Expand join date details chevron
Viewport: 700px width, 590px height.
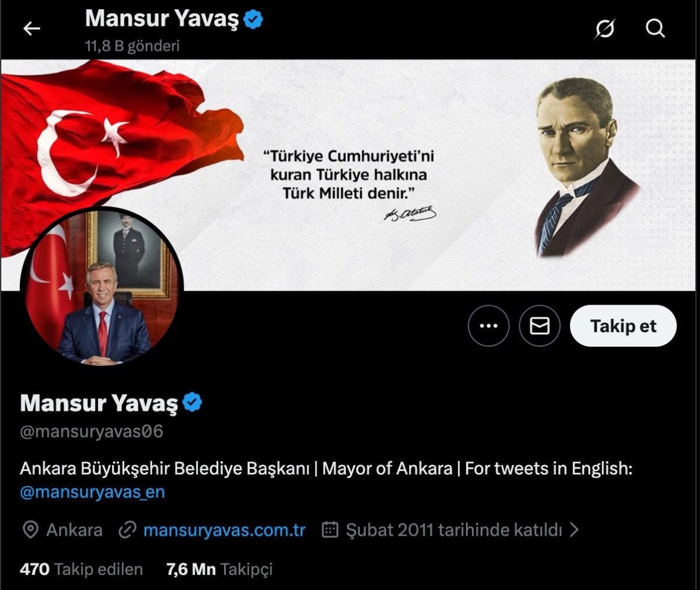[x=574, y=529]
